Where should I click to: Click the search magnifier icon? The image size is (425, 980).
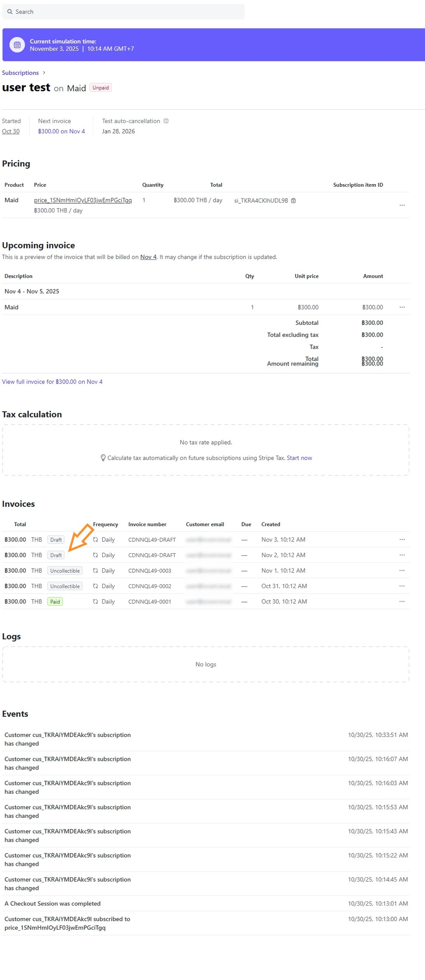click(10, 12)
